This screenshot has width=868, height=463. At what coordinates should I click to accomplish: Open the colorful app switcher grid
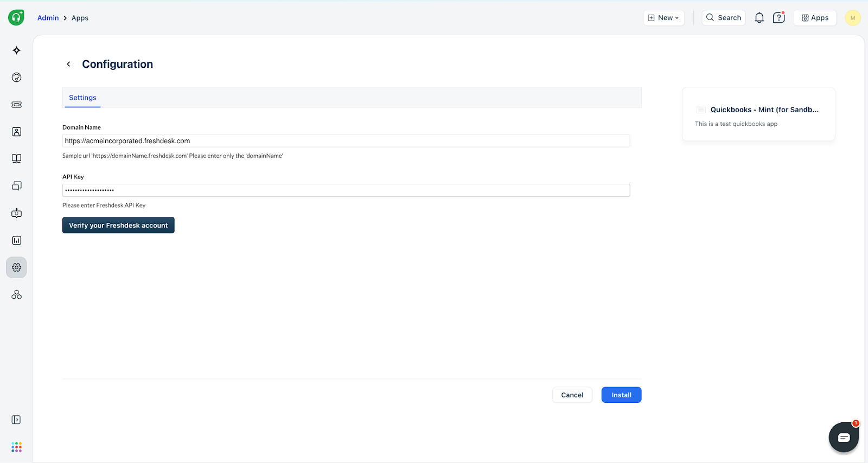point(17,447)
